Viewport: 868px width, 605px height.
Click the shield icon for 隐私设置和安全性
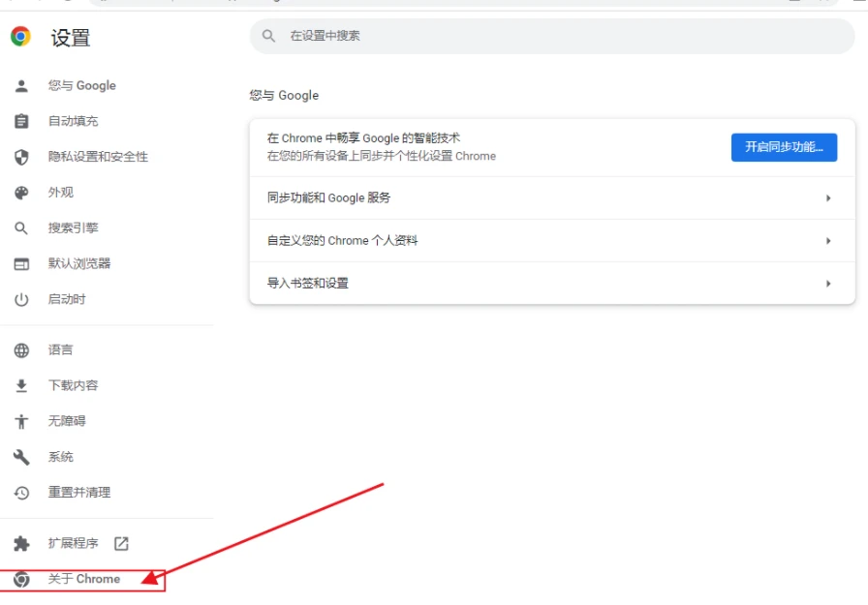[x=21, y=157]
